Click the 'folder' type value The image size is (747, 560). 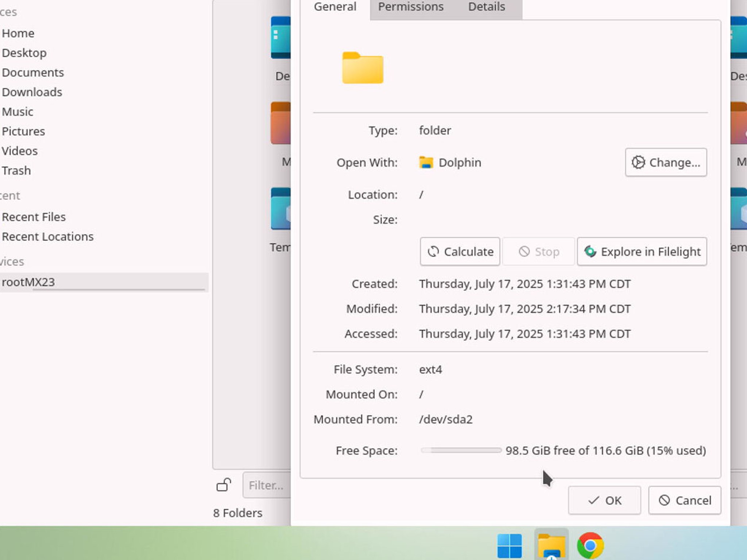tap(435, 131)
